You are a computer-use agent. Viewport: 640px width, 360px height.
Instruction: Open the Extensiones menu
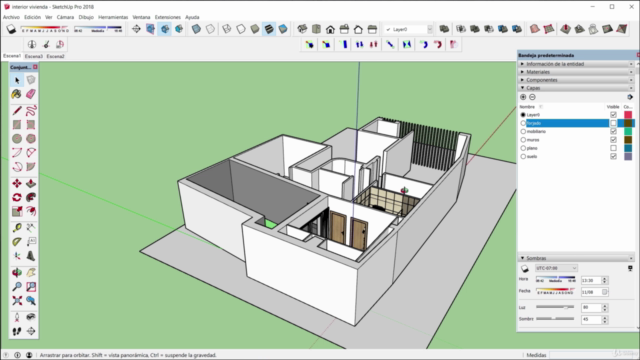[x=168, y=17]
